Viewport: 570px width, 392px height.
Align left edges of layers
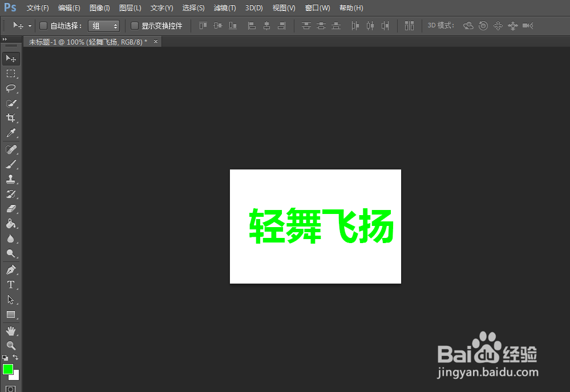[x=252, y=26]
